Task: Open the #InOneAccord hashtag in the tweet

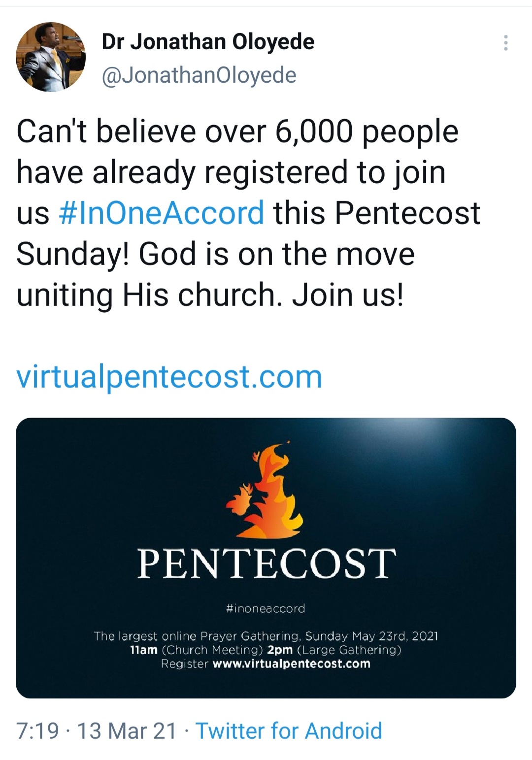Action: coord(161,213)
